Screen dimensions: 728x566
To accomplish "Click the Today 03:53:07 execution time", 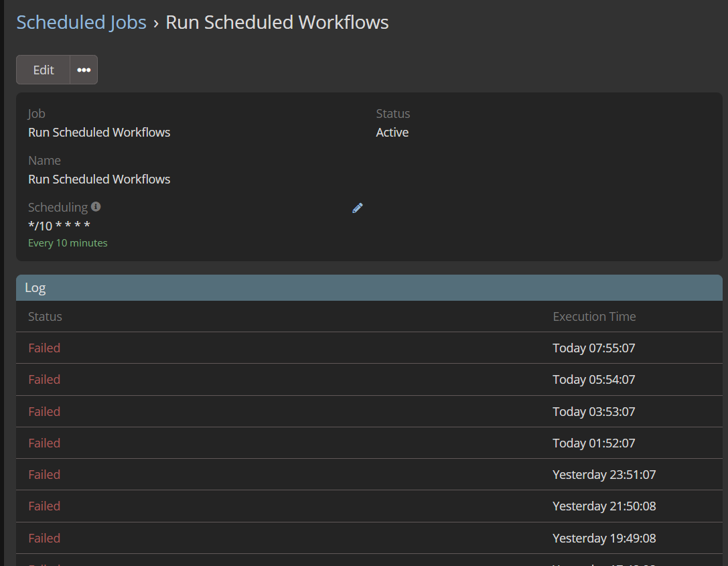I will click(x=593, y=412).
